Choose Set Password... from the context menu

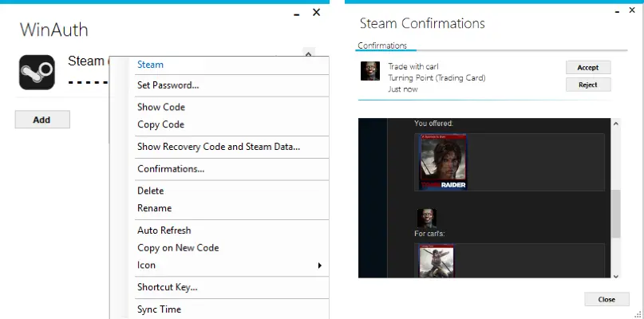click(x=168, y=85)
